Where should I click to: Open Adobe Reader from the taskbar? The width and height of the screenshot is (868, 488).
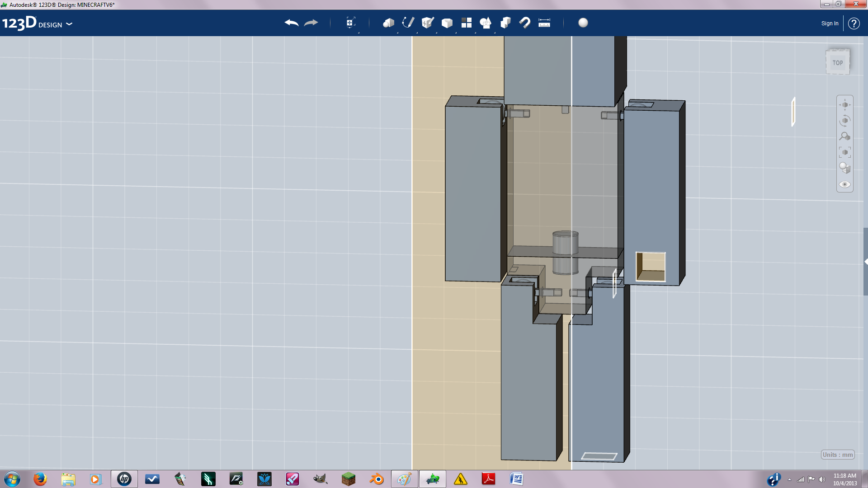tap(489, 479)
